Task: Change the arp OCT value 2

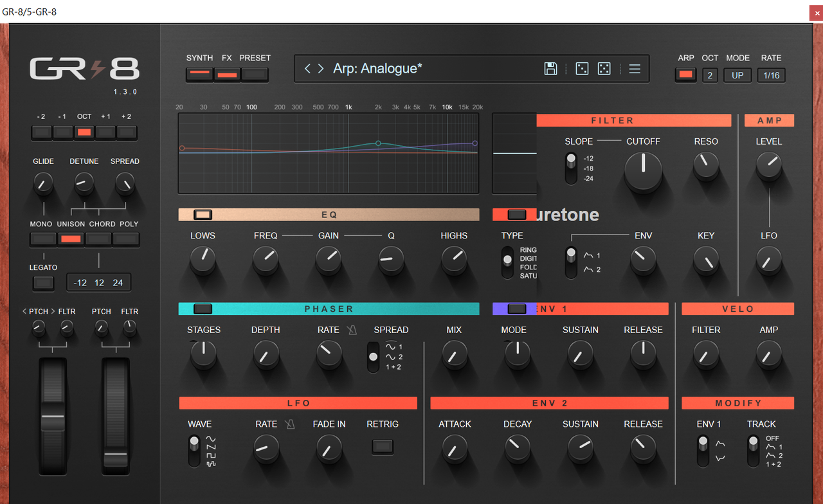Action: tap(710, 75)
